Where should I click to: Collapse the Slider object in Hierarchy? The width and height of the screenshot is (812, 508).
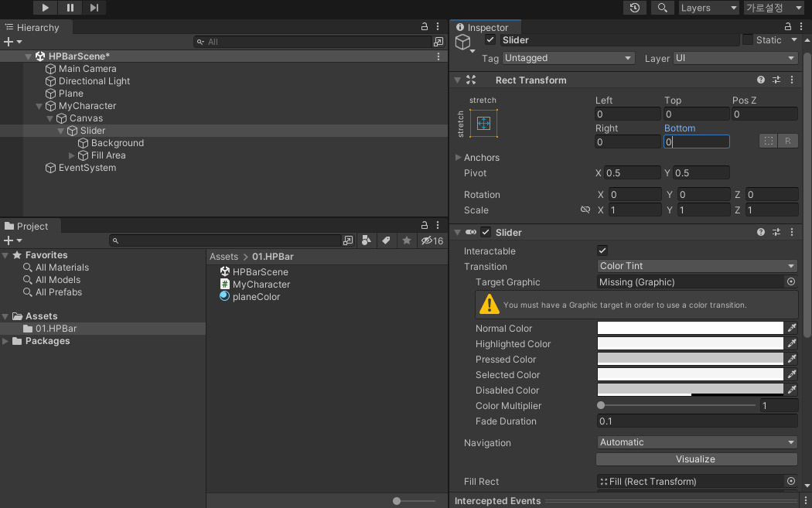(x=60, y=131)
